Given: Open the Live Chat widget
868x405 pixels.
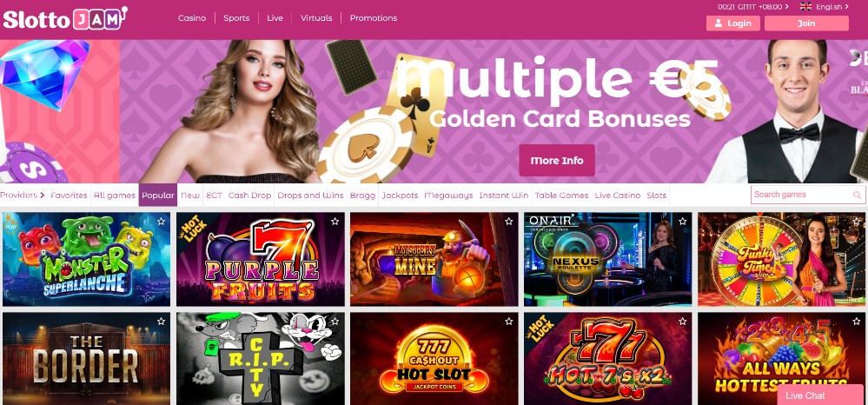Looking at the screenshot, I should click(820, 395).
